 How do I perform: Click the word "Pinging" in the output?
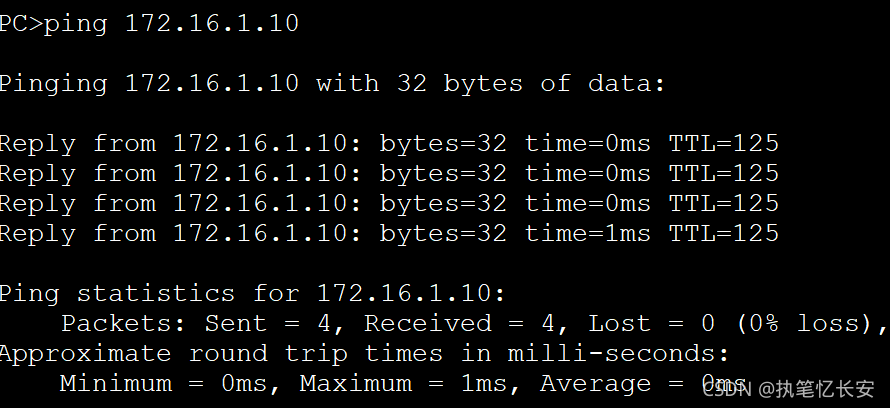52,83
